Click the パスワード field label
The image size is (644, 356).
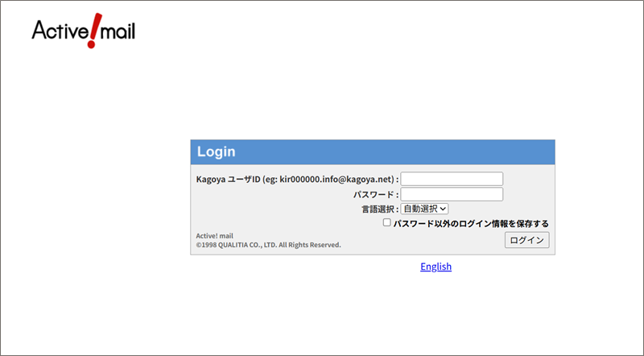coord(374,194)
